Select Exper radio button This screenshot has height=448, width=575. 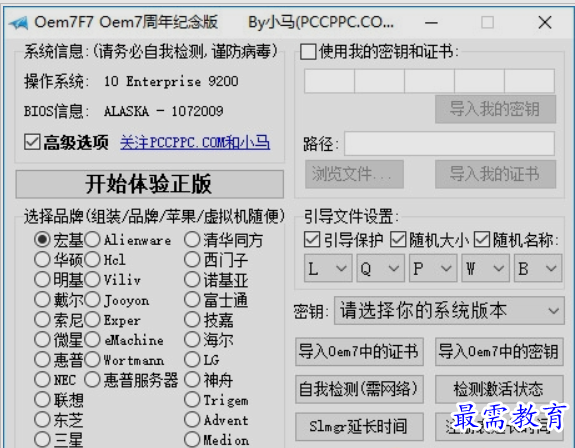tap(92, 320)
